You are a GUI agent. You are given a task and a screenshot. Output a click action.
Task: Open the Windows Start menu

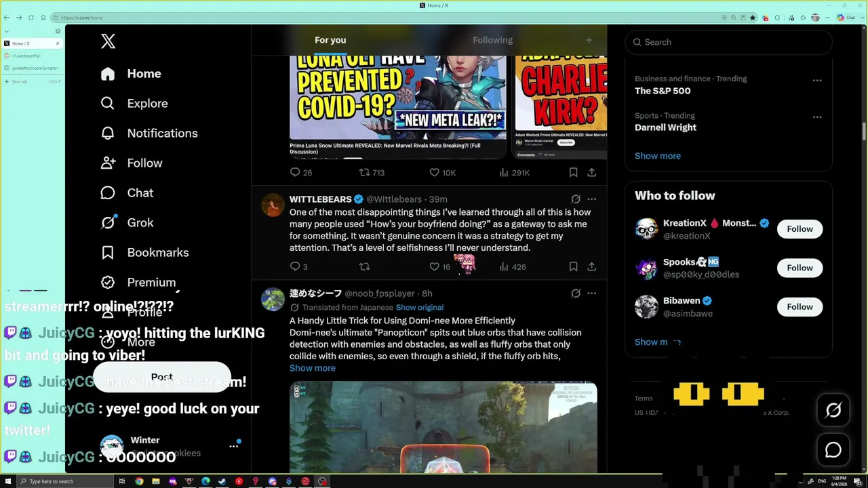tap(9, 481)
